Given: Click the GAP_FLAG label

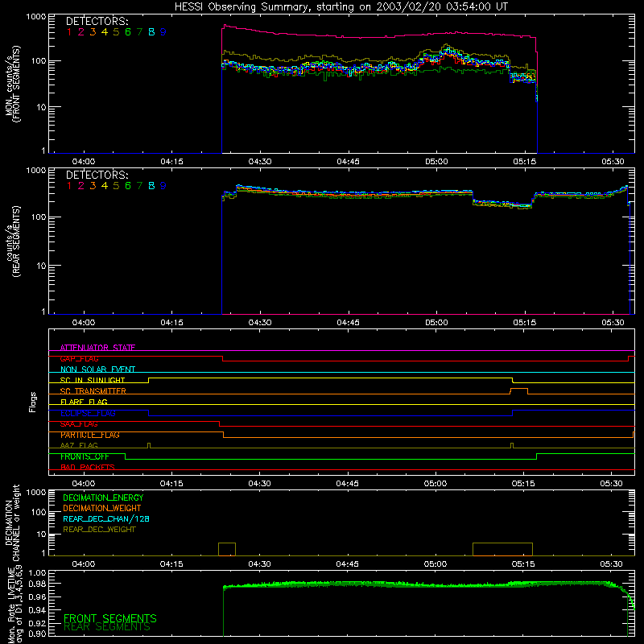Looking at the screenshot, I should point(79,358).
